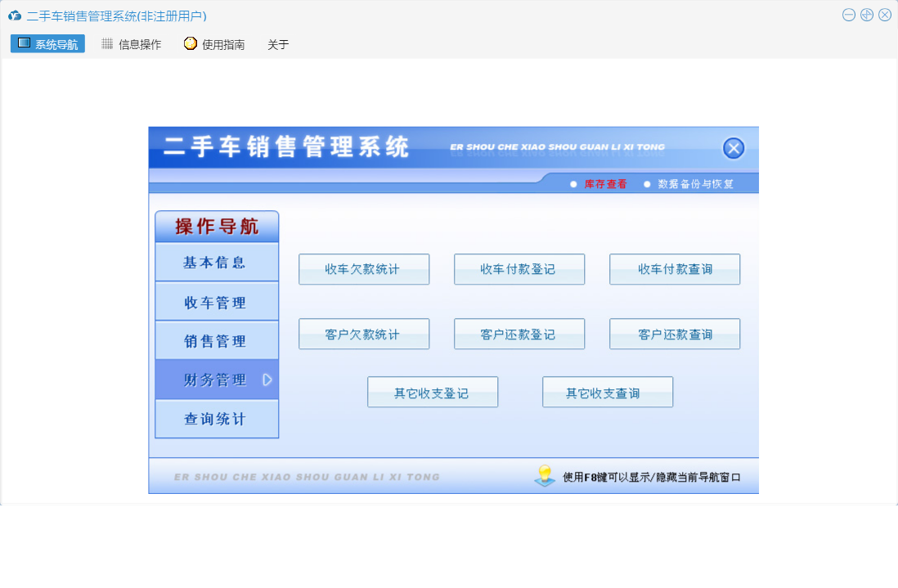
Task: Open 收车付款登记
Action: [519, 269]
